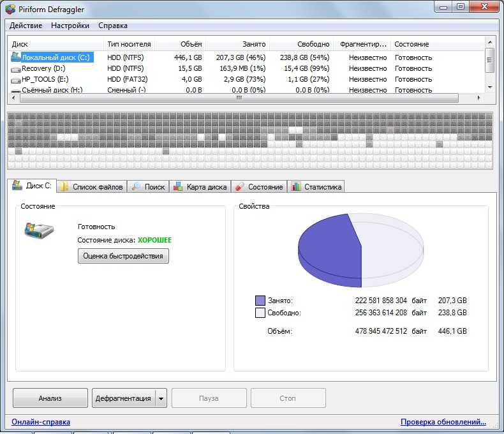This screenshot has height=434, width=504.
Task: Click the 478 945 472 512 bytes value
Action: [x=381, y=331]
